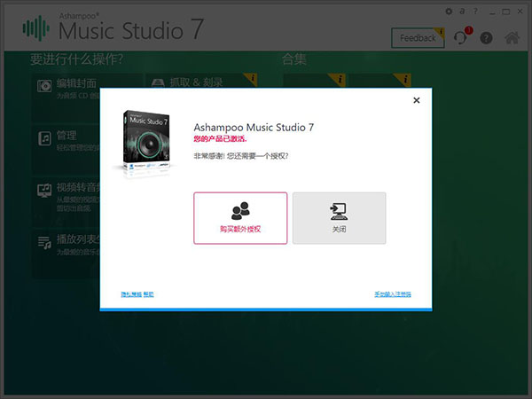
Task: Click the 关闭 button in dialog
Action: point(339,217)
